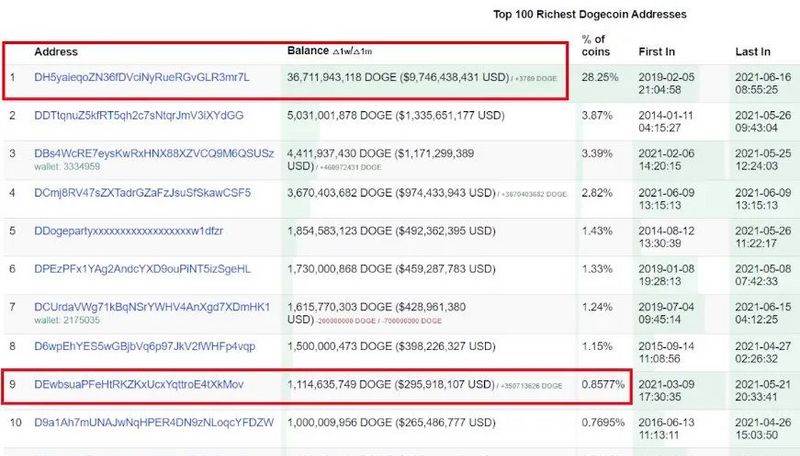Click First In date 2014-08-12 13:30:39
Image resolution: width=800 pixels, height=456 pixels.
click(x=666, y=237)
